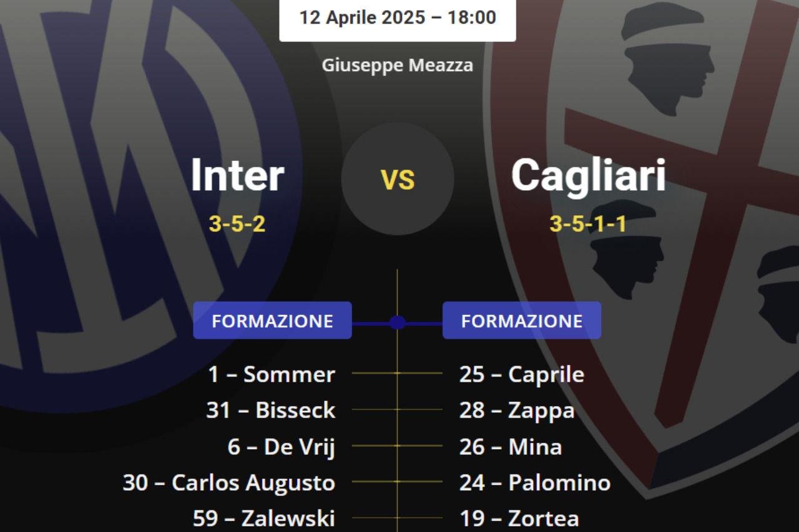This screenshot has width=799, height=532.
Task: Select player 28 – Zappa
Action: (x=517, y=410)
